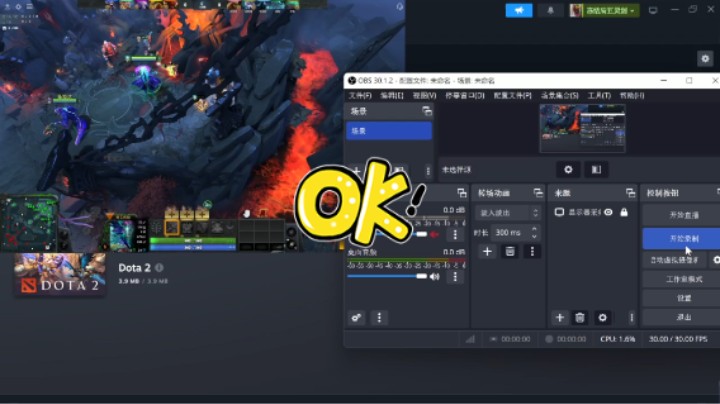Toggle Studio Mode button in controls
Screen dimensions: 720x404
tap(684, 279)
